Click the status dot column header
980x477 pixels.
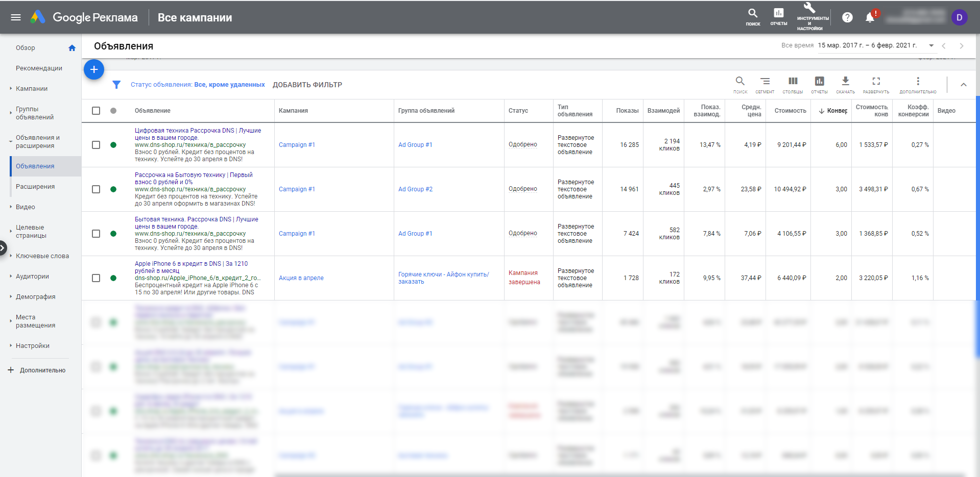click(x=113, y=111)
